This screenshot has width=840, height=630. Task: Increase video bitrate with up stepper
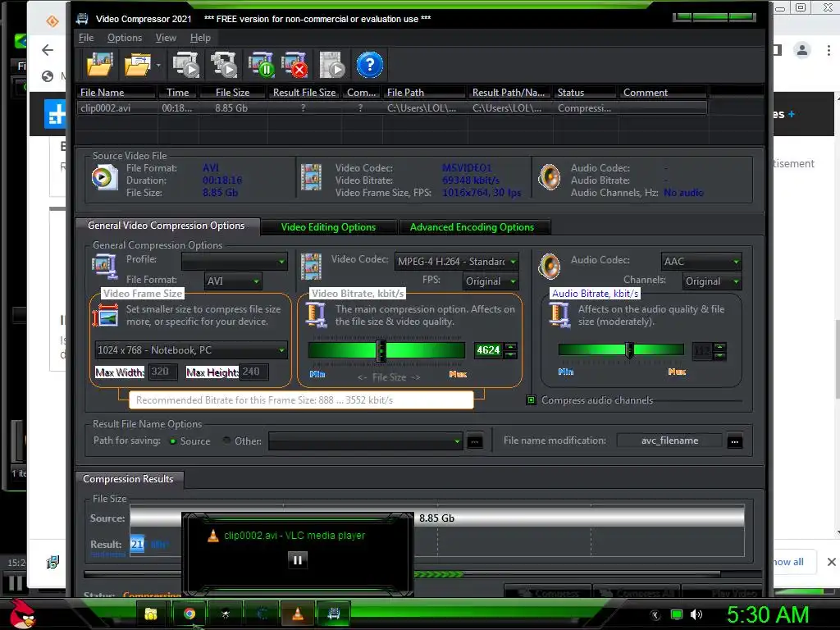click(x=511, y=347)
